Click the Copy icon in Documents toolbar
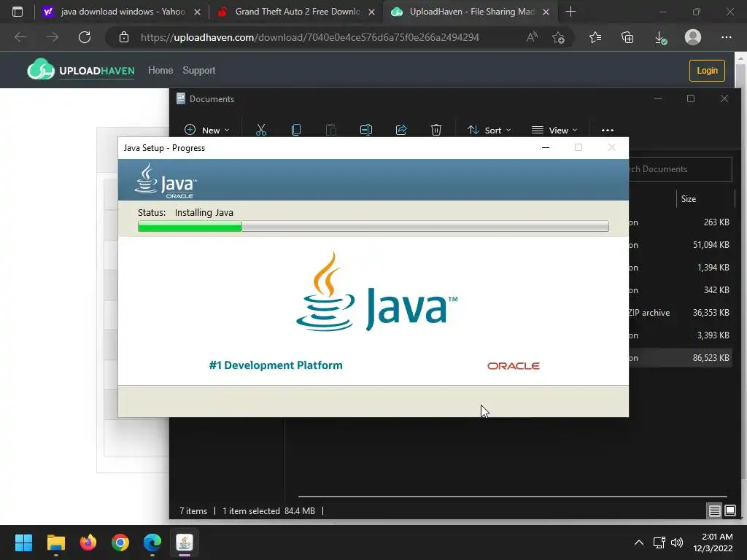This screenshot has height=560, width=747. point(296,130)
